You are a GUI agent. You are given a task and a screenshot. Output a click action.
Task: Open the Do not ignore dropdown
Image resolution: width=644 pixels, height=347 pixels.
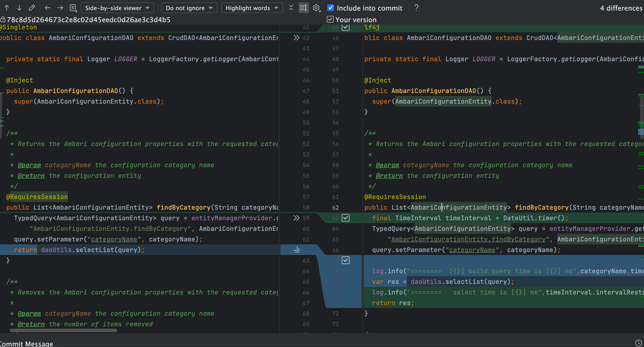tap(189, 8)
